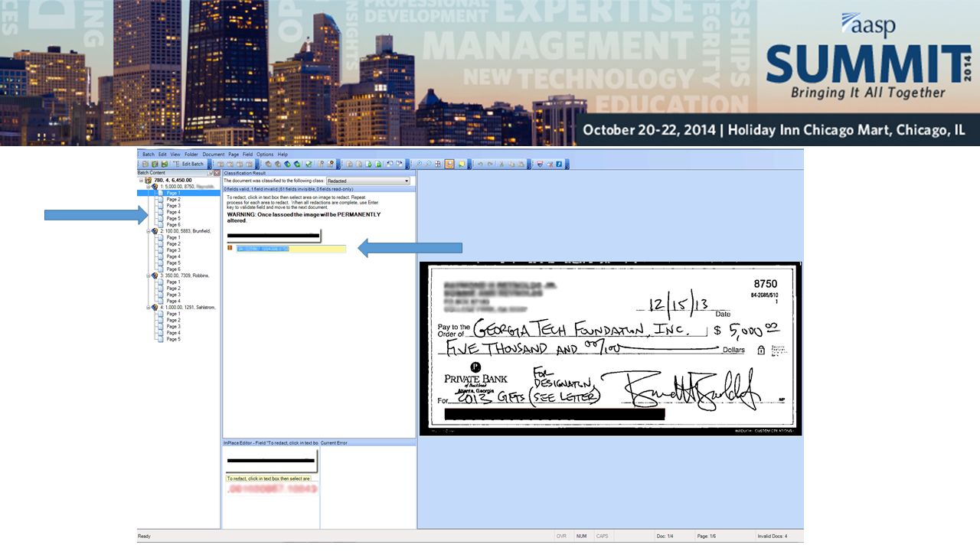Select document 2: 100.00, 5883, Brumfield
The image size is (980, 551).
(185, 230)
